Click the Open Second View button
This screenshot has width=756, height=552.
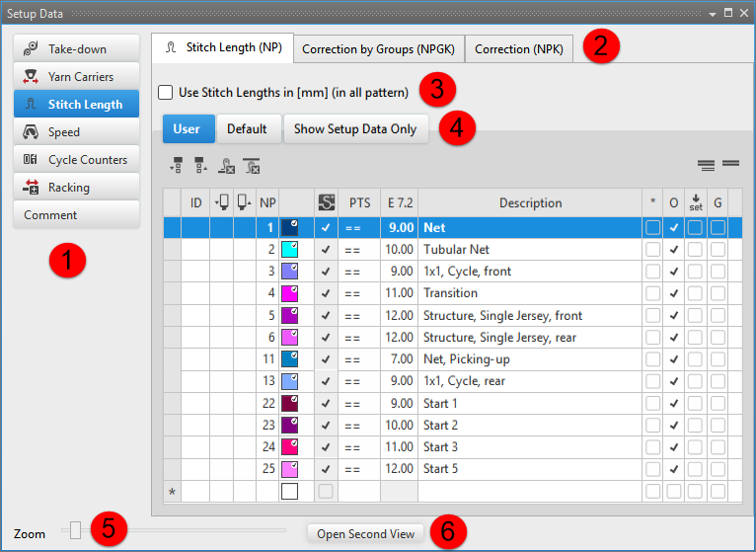click(x=366, y=533)
